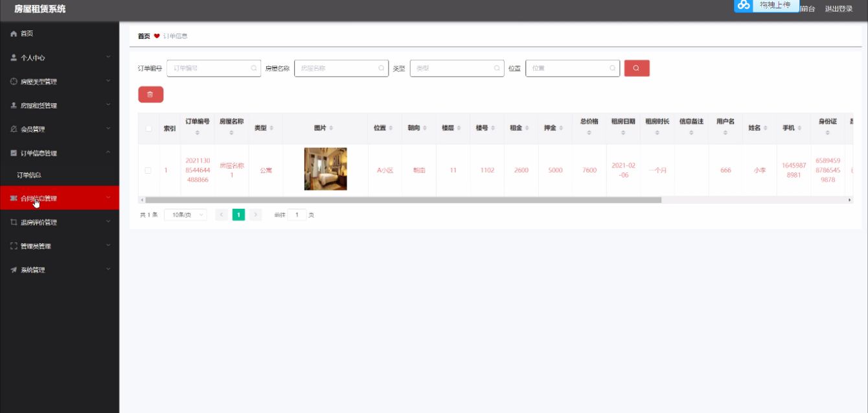This screenshot has width=868, height=413.
Task: Open the 系统管理 menu item
Action: point(60,270)
